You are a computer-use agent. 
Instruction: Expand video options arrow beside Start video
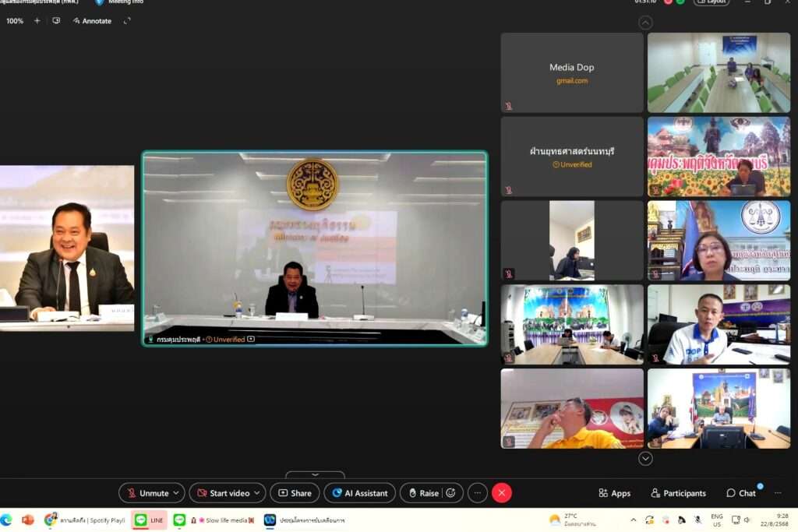[x=258, y=493]
